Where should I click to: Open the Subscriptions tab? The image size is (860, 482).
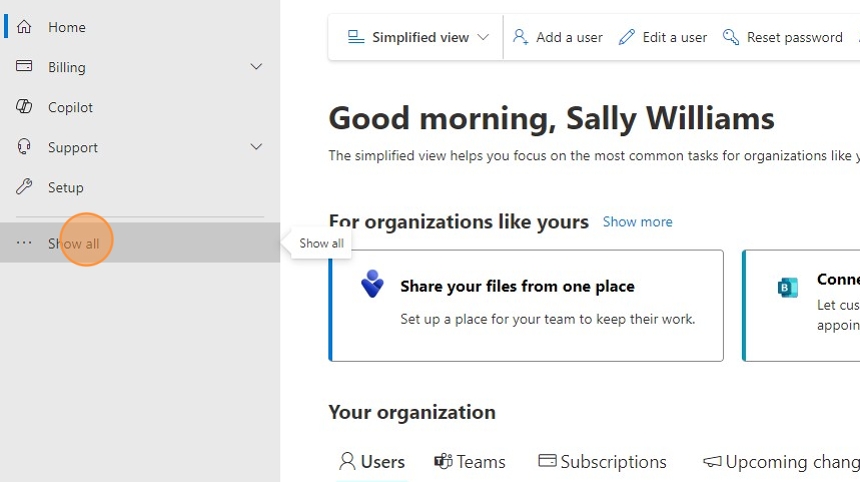602,462
